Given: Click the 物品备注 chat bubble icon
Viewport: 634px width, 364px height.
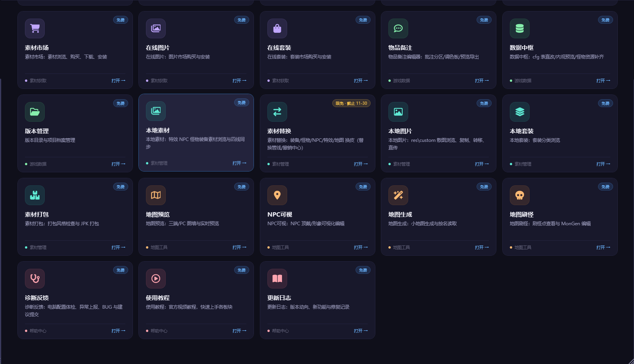Looking at the screenshot, I should tap(398, 28).
